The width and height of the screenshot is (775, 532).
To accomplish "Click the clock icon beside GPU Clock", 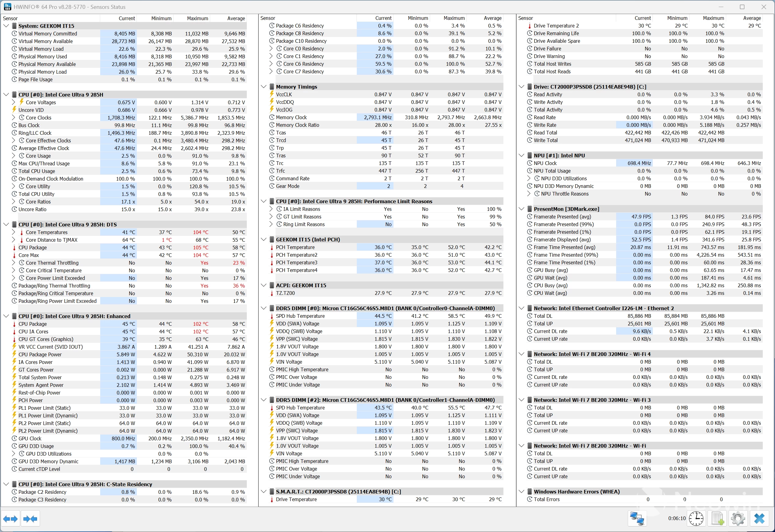I will coord(14,438).
